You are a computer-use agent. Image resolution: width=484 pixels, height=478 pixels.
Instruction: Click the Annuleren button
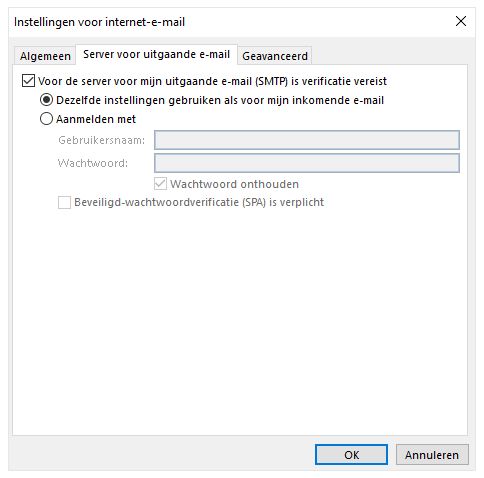click(432, 455)
